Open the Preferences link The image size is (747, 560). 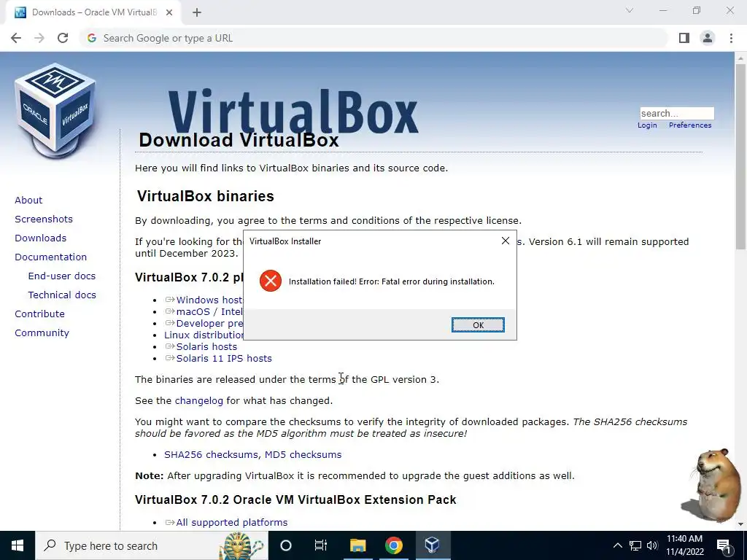[x=690, y=125]
